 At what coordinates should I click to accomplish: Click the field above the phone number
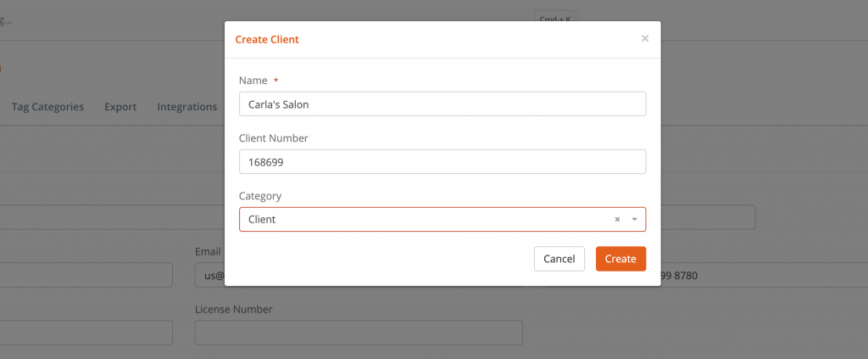click(708, 217)
